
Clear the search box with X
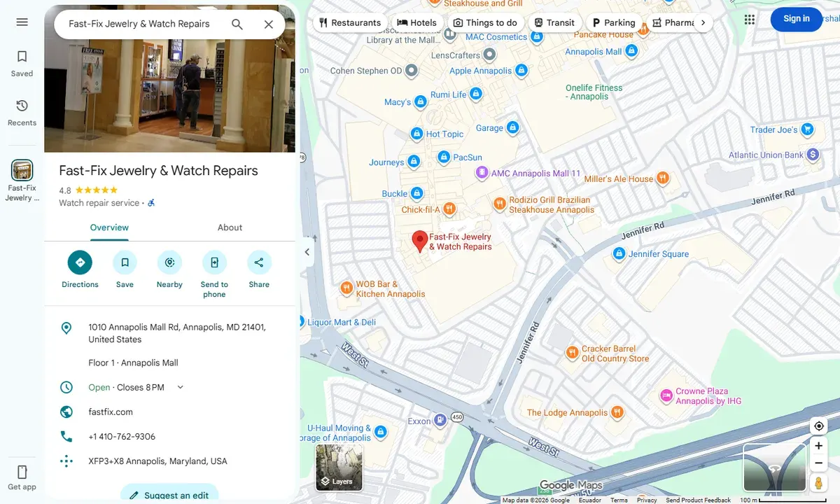[269, 24]
